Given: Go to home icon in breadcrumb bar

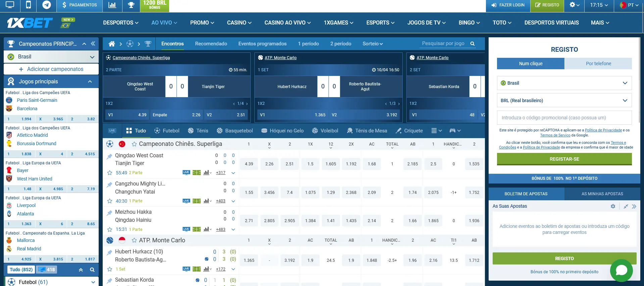Looking at the screenshot, I should 112,44.
